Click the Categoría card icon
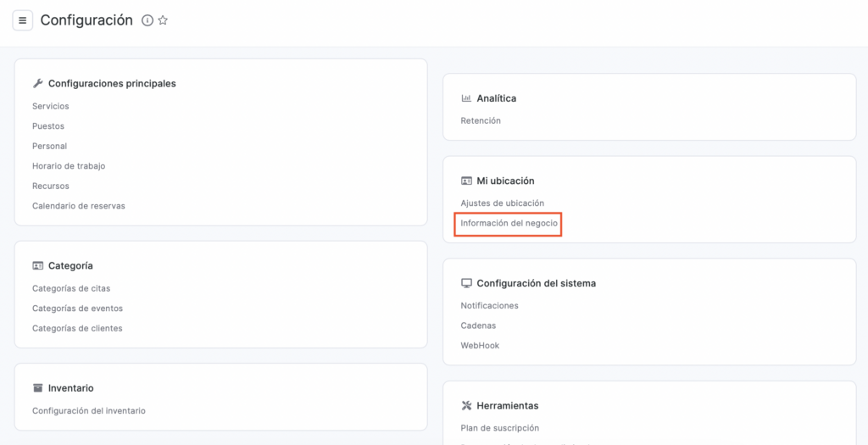This screenshot has height=445, width=868. click(x=37, y=265)
